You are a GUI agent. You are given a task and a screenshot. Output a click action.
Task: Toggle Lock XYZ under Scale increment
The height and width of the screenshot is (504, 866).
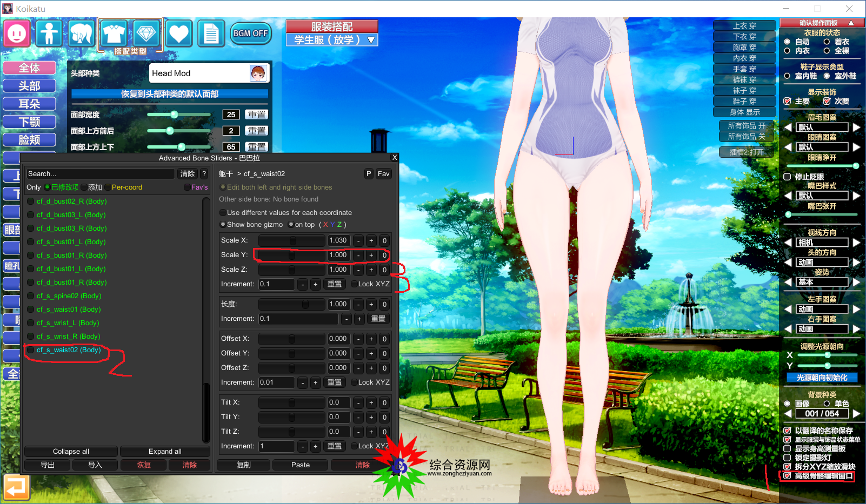click(x=354, y=284)
